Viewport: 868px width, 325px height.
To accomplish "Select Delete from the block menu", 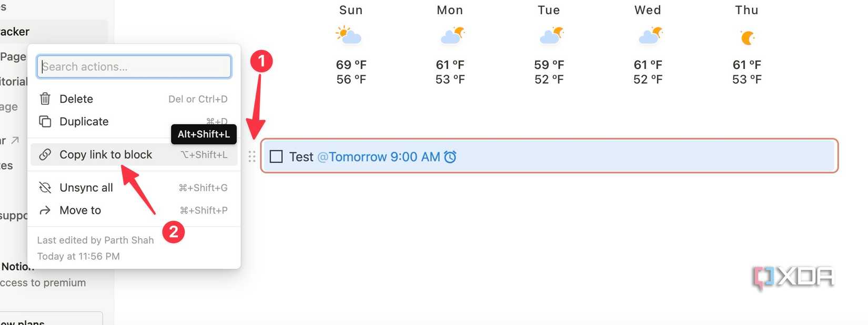I will [76, 99].
